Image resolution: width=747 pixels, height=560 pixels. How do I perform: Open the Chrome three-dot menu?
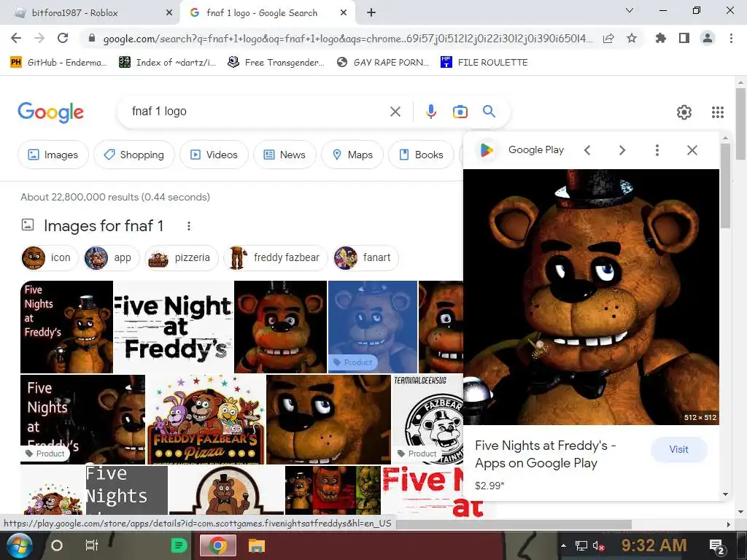(731, 38)
